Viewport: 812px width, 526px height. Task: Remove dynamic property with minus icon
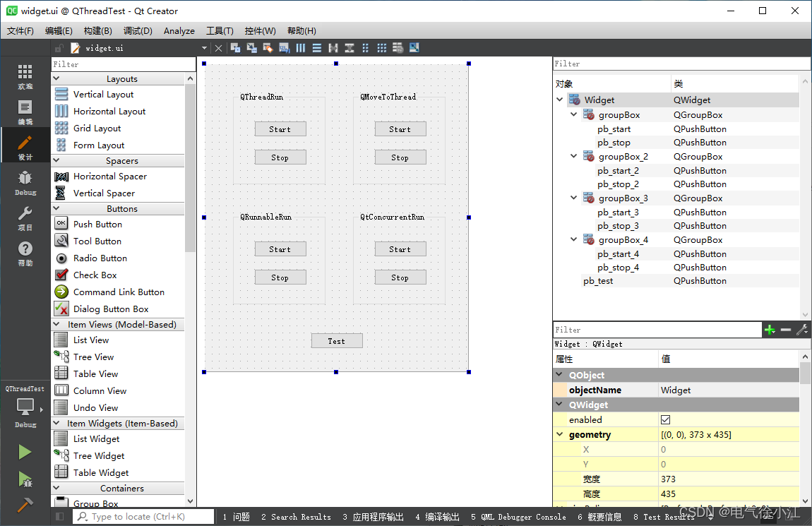[786, 330]
